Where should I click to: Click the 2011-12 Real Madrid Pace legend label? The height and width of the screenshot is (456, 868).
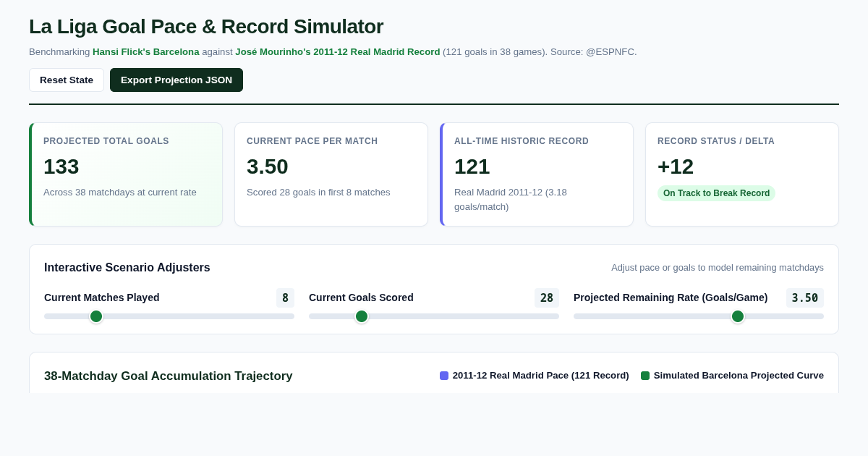pos(541,376)
